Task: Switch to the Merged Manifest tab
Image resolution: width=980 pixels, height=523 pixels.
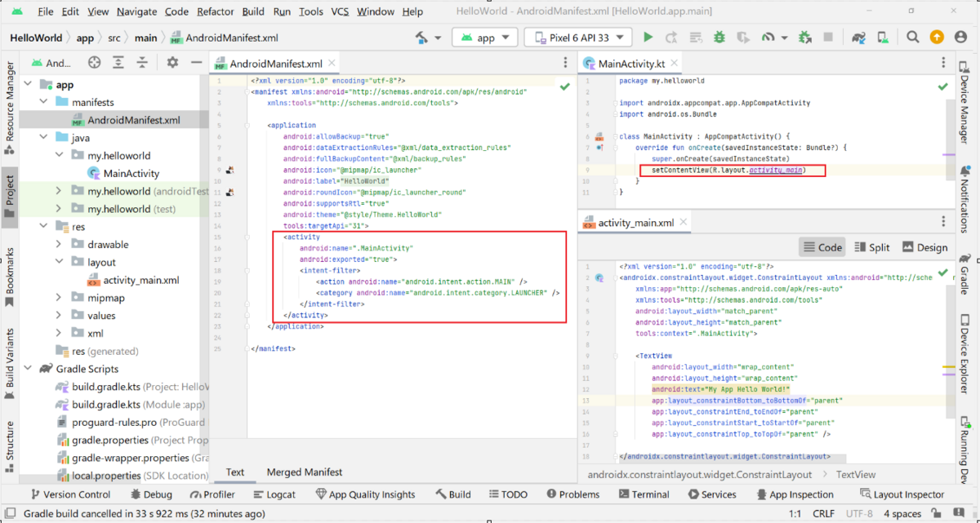Action: [305, 472]
